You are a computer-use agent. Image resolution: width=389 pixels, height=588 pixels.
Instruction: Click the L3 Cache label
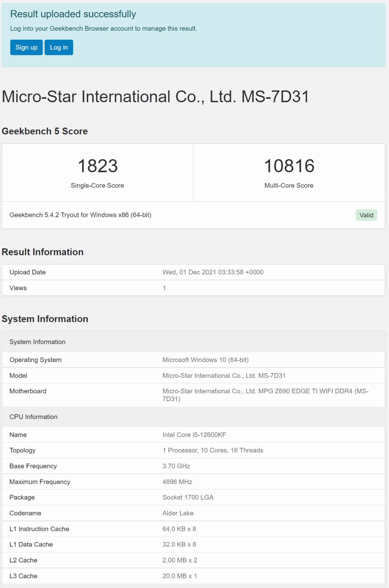[24, 576]
